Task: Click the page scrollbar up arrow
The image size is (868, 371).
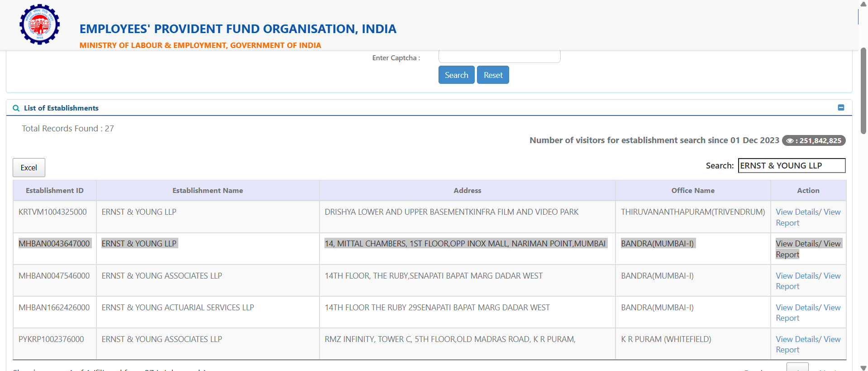Action: (863, 4)
